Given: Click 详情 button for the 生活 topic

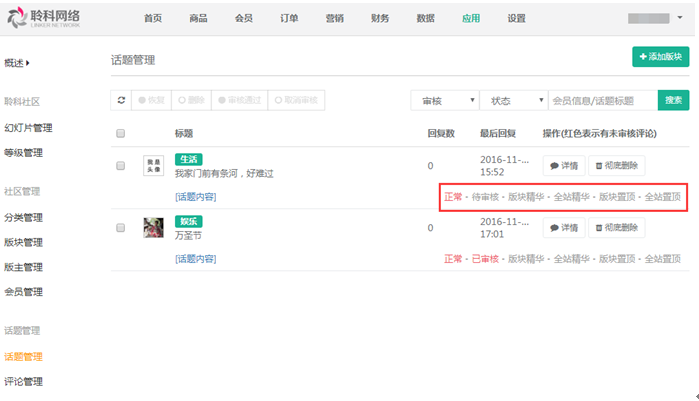Looking at the screenshot, I should tap(563, 166).
